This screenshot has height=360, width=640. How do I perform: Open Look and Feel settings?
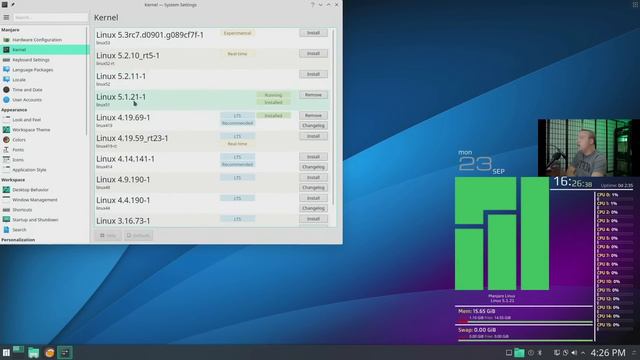[x=43, y=120]
